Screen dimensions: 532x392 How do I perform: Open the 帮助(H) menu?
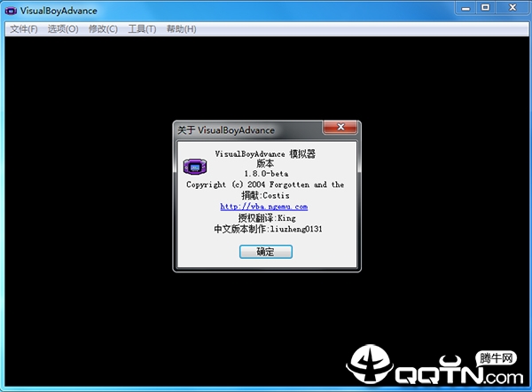click(181, 28)
